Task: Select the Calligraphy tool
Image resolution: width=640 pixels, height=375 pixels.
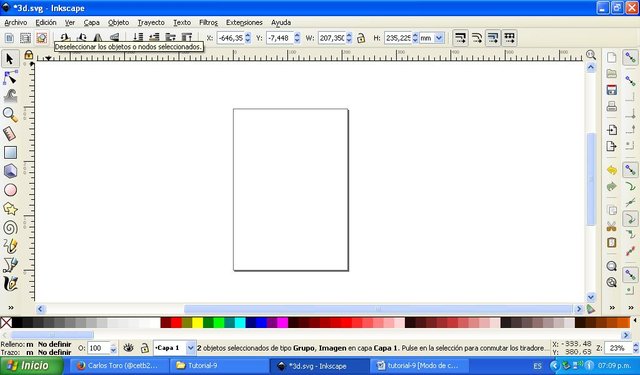Action: coord(10,284)
